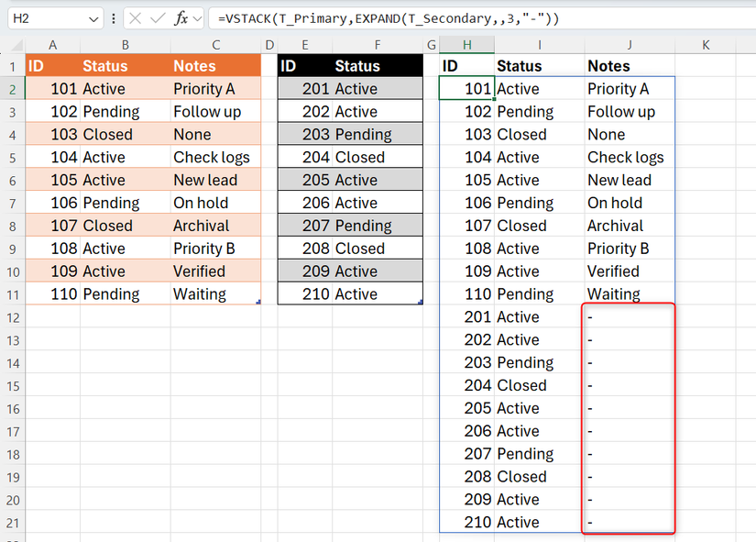Select column B header
This screenshot has width=756, height=542.
point(125,45)
